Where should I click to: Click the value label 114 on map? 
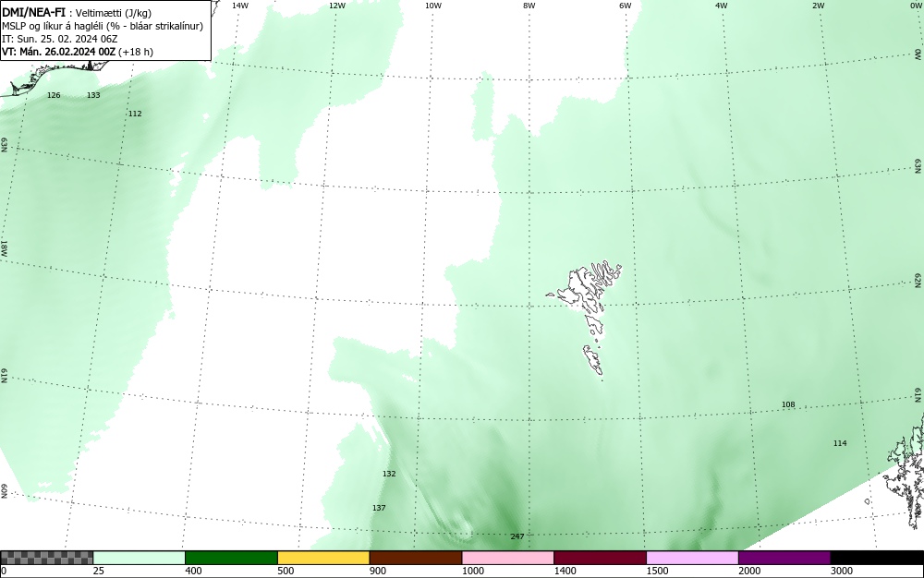coord(840,443)
